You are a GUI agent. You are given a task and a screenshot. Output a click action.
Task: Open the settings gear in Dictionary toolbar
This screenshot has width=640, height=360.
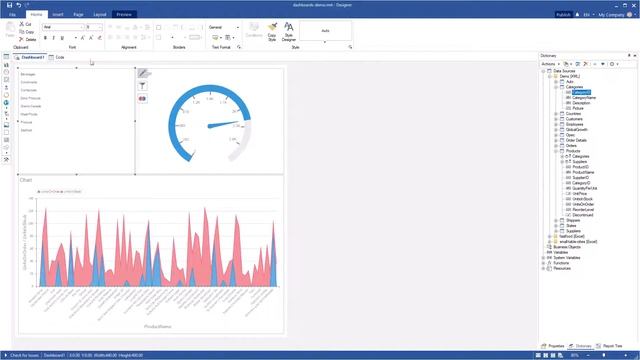[613, 64]
